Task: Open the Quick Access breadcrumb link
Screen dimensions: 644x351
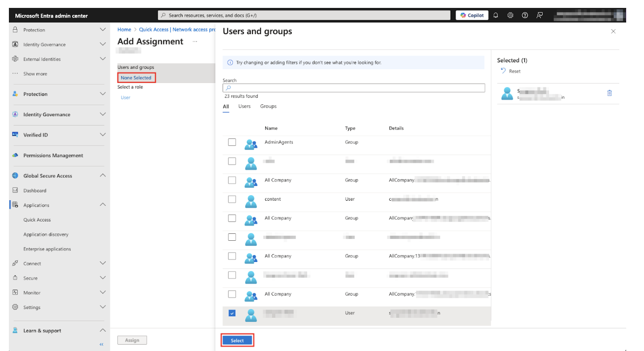Action: [x=153, y=29]
